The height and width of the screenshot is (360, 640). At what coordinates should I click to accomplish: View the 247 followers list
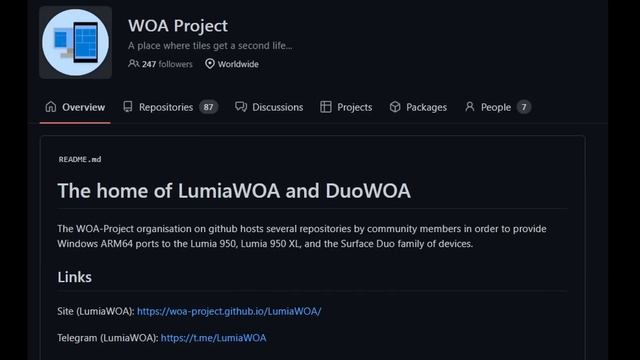(x=167, y=64)
